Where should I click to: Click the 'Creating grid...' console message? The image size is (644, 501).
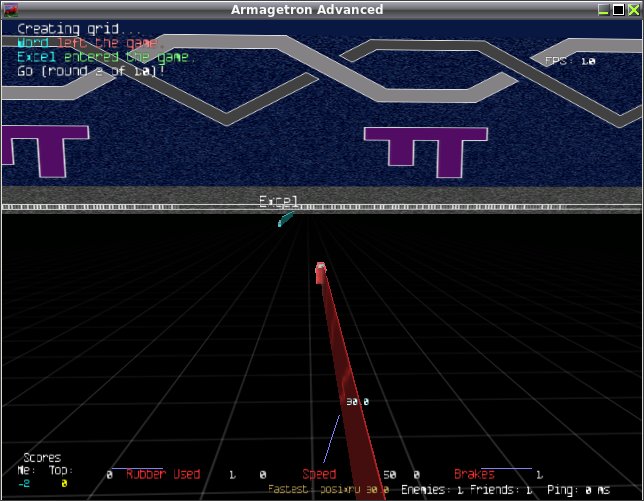point(78,29)
